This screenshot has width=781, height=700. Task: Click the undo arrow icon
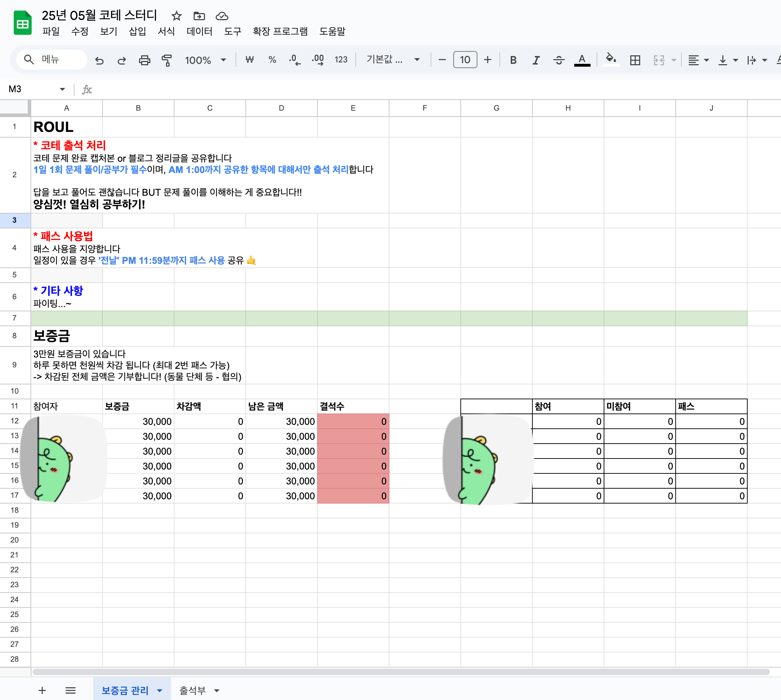click(x=99, y=60)
